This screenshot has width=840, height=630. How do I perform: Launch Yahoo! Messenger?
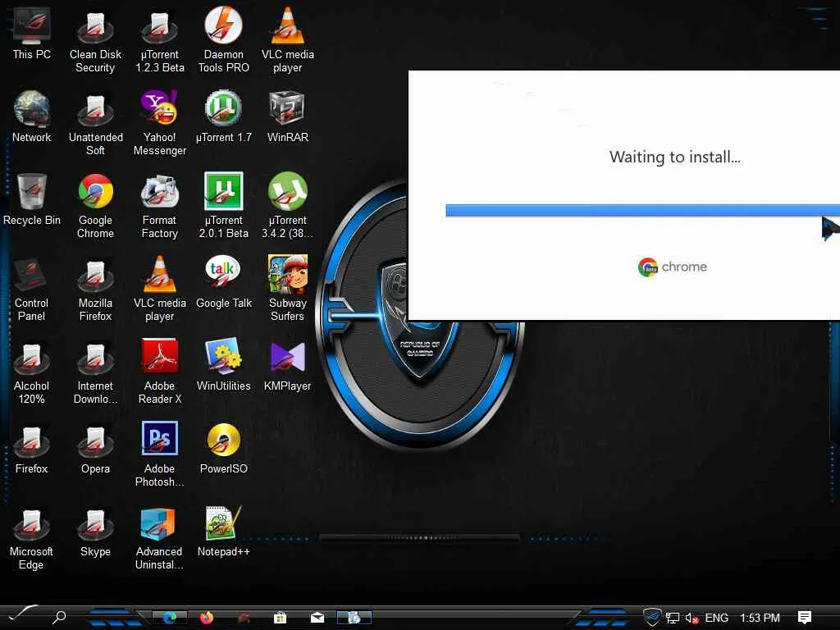tap(160, 123)
